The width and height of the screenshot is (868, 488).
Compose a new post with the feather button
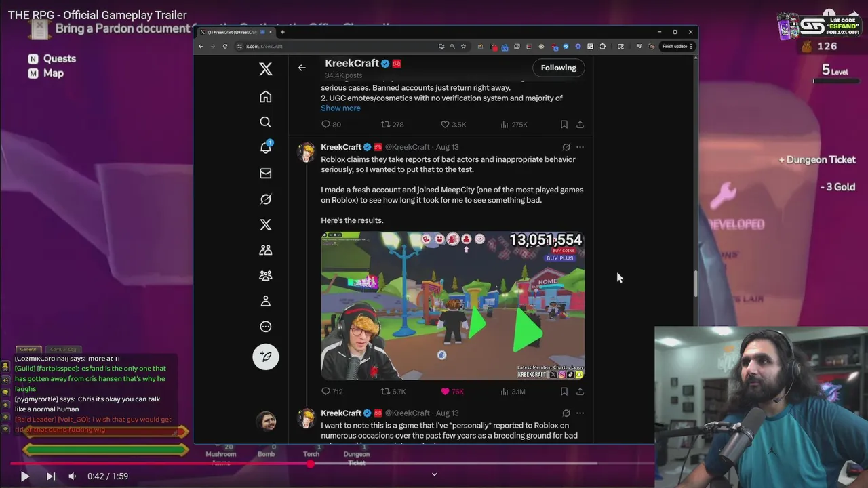coord(266,357)
